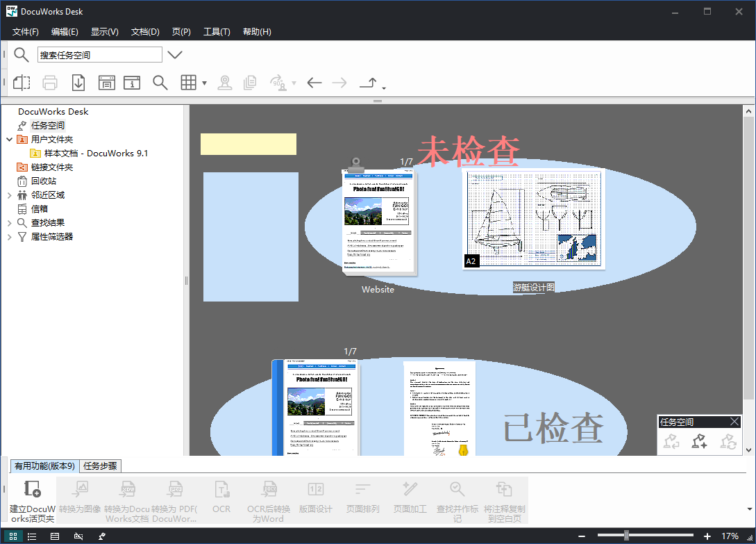Screen dimensions: 756x544
Task: Click the import document down-arrow icon
Action: (78, 83)
